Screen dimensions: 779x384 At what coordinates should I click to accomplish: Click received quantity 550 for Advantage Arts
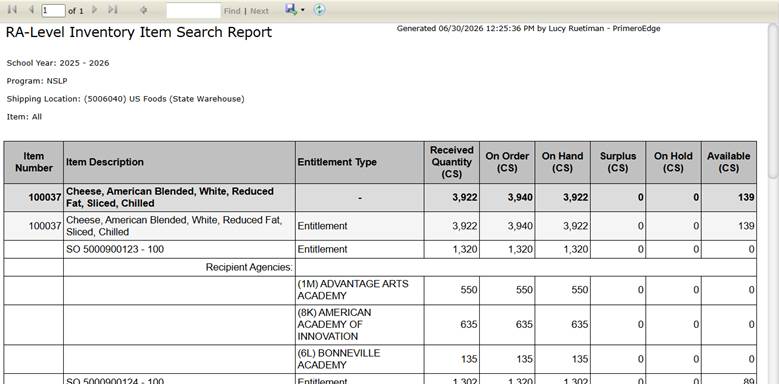468,290
